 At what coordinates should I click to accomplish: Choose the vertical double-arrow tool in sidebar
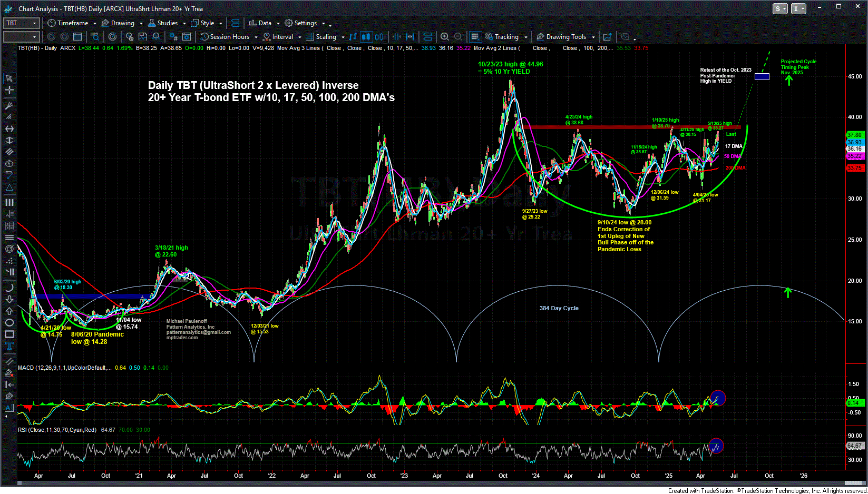click(x=9, y=141)
